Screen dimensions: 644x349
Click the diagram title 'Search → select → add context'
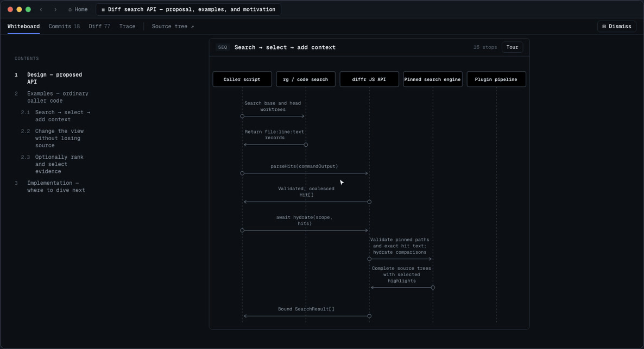click(x=285, y=47)
